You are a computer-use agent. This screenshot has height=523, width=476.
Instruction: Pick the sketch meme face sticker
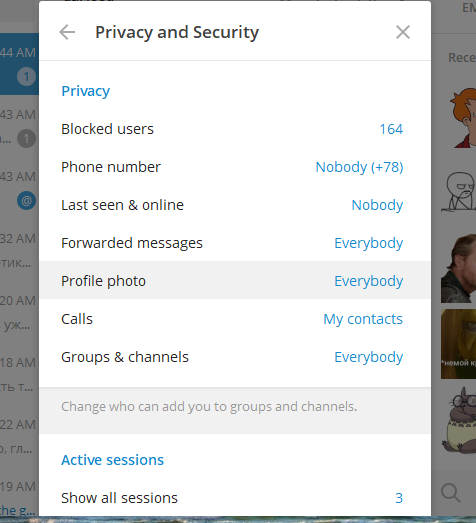459,192
